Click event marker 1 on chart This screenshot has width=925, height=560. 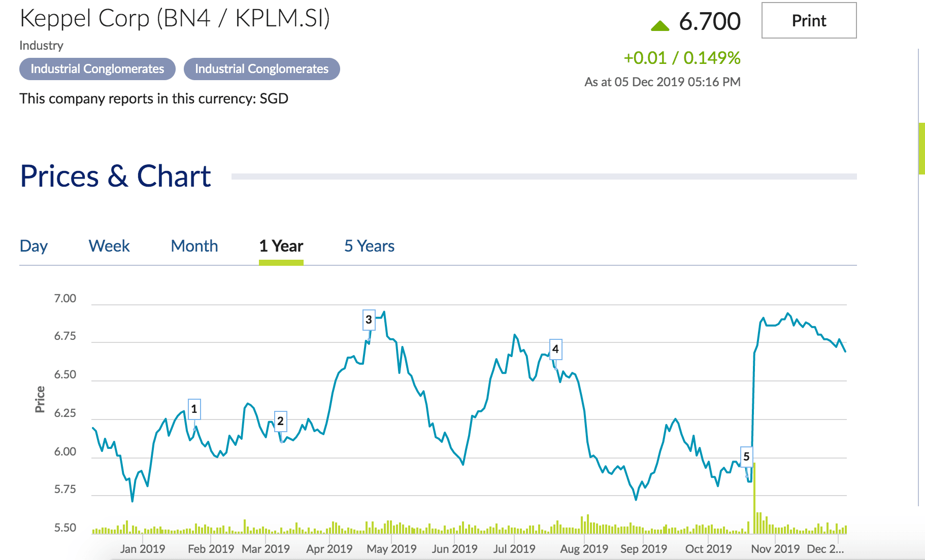(194, 409)
